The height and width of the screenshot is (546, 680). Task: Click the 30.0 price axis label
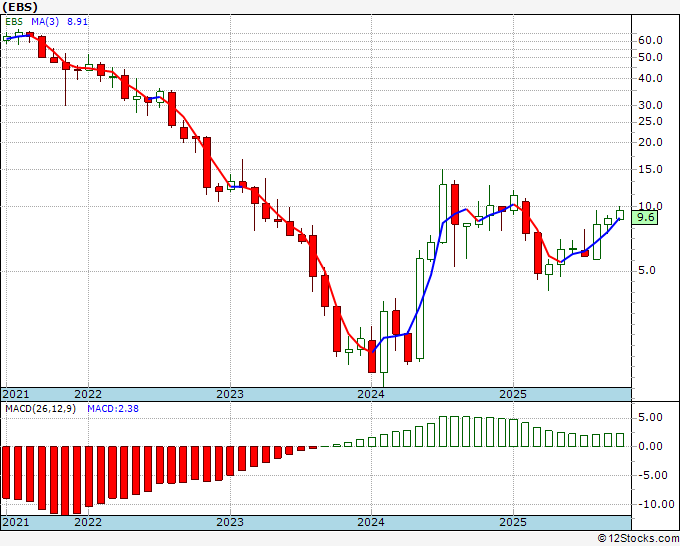(651, 105)
